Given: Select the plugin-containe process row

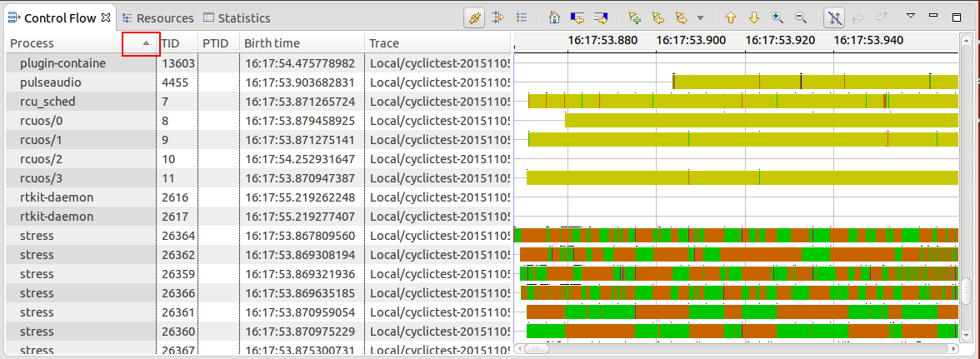Looking at the screenshot, I should tap(258, 63).
